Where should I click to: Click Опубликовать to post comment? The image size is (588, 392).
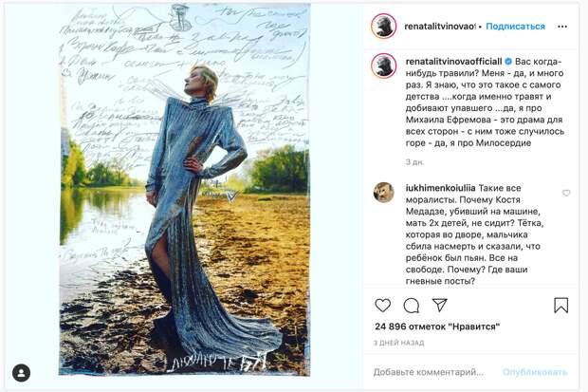(535, 372)
